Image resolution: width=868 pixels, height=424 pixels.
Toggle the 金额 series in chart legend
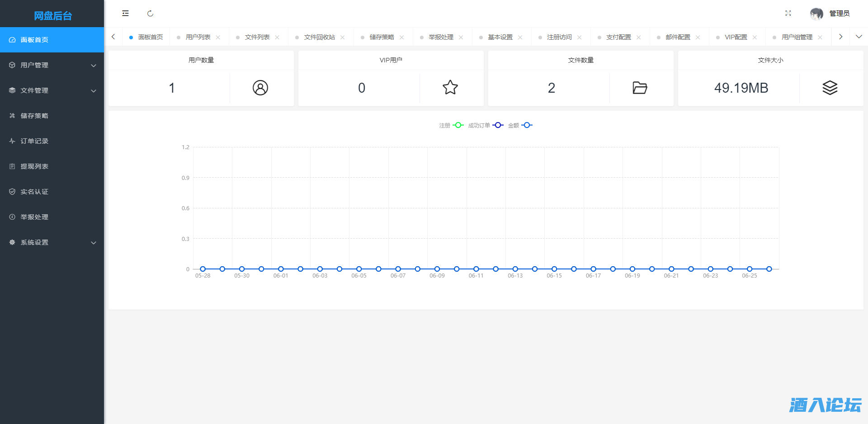tap(520, 125)
